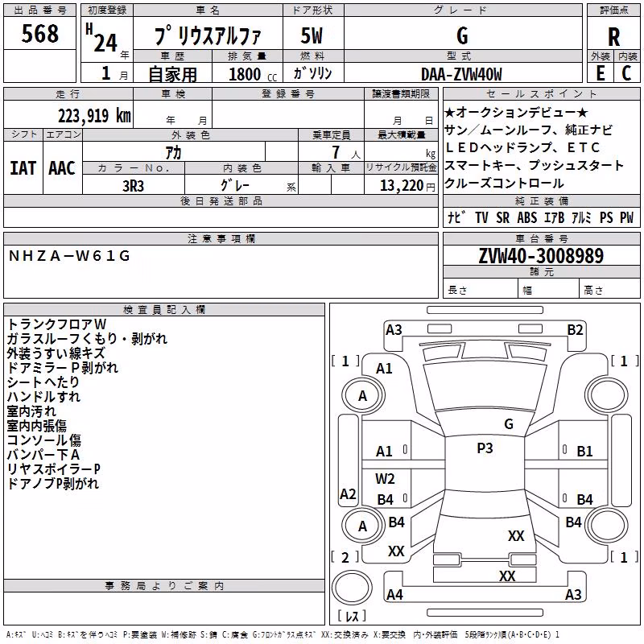Screen dimensions: 644x644
Task: Select the exterior grade E
Action: click(x=601, y=73)
